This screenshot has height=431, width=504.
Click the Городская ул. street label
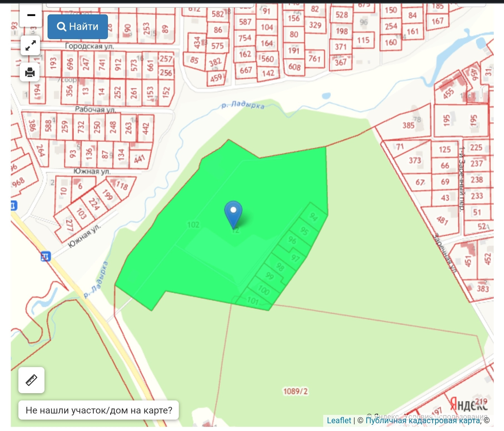90,46
